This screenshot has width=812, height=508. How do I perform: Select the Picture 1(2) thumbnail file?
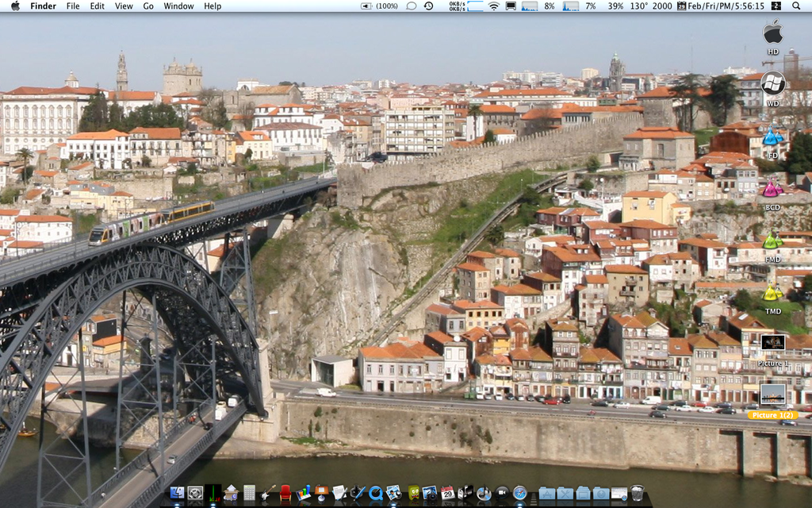click(772, 394)
